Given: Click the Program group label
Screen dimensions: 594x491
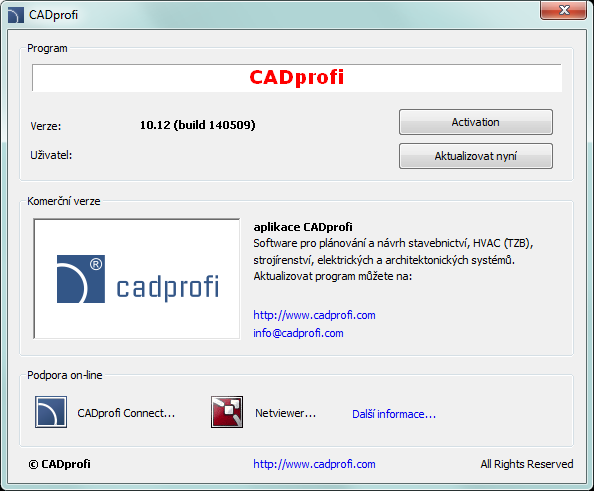Looking at the screenshot, I should (47, 48).
